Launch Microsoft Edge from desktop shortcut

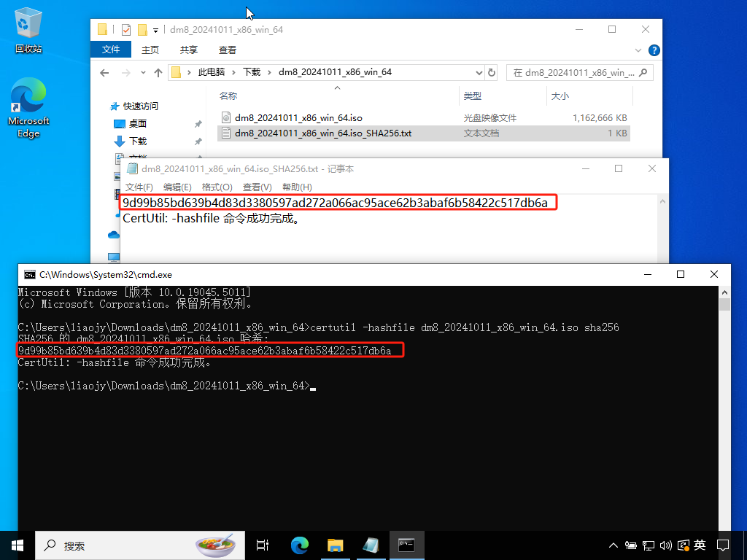(28, 108)
